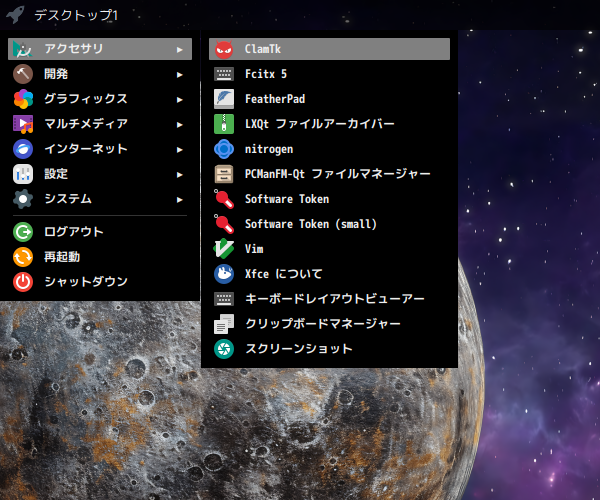The height and width of the screenshot is (500, 600).
Task: Open LXQt ファイルアーカイバー entry
Action: pos(329,124)
